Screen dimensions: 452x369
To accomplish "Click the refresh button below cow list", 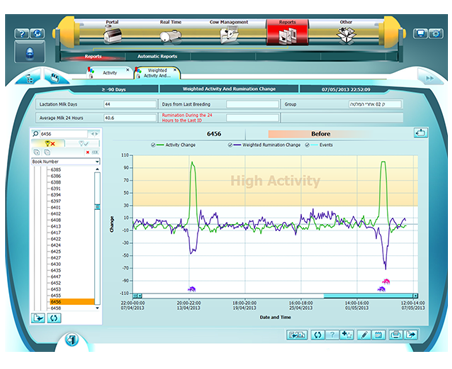I will click(x=54, y=318).
